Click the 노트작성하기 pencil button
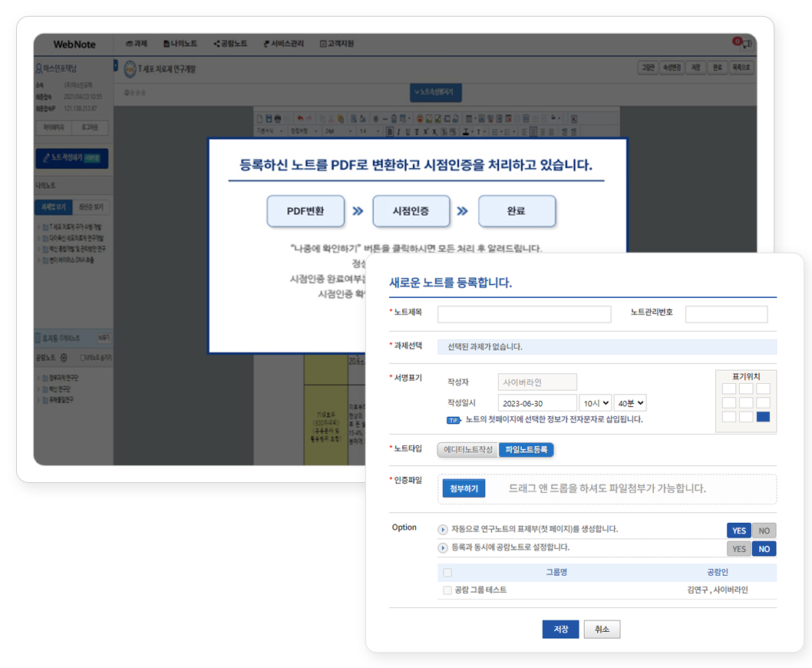 click(72, 158)
